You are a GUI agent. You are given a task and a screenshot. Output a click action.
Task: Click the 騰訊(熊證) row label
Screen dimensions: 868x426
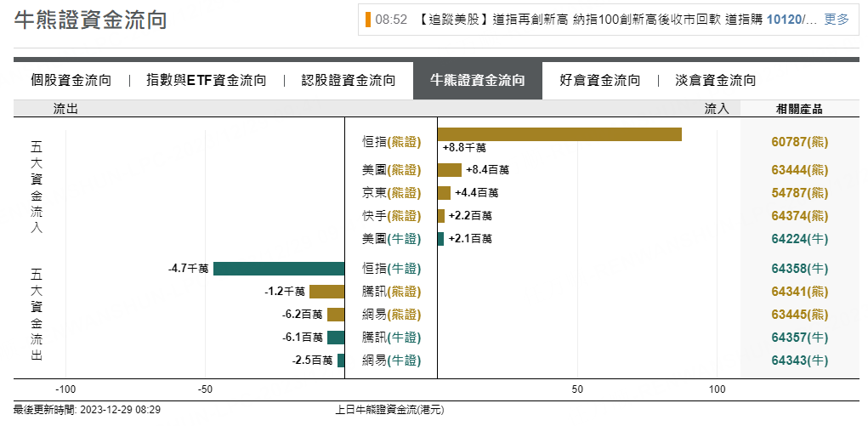point(391,292)
